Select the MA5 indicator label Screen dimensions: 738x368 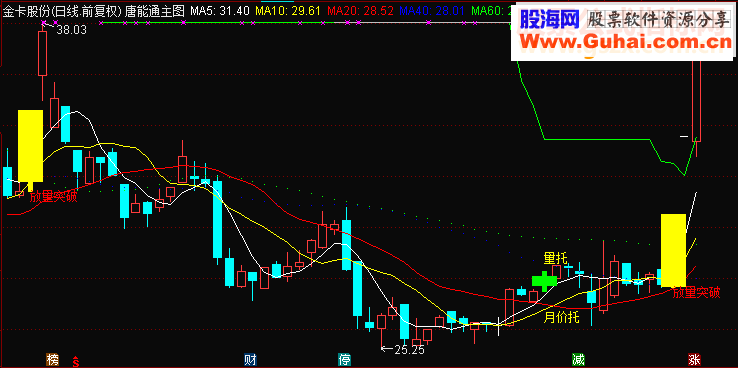(220, 10)
